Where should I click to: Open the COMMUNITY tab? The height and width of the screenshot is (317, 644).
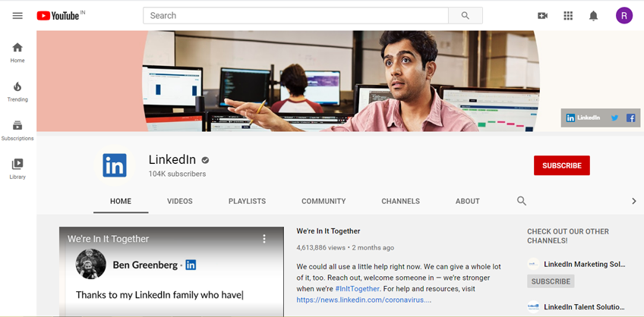pyautogui.click(x=324, y=202)
